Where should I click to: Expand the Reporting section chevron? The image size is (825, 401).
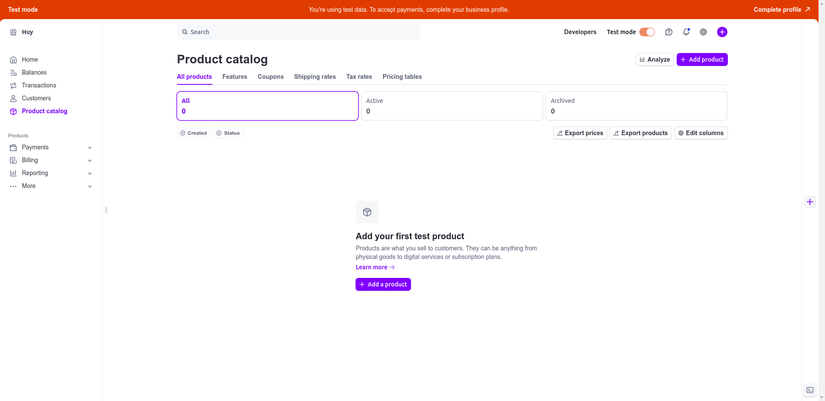(x=89, y=174)
